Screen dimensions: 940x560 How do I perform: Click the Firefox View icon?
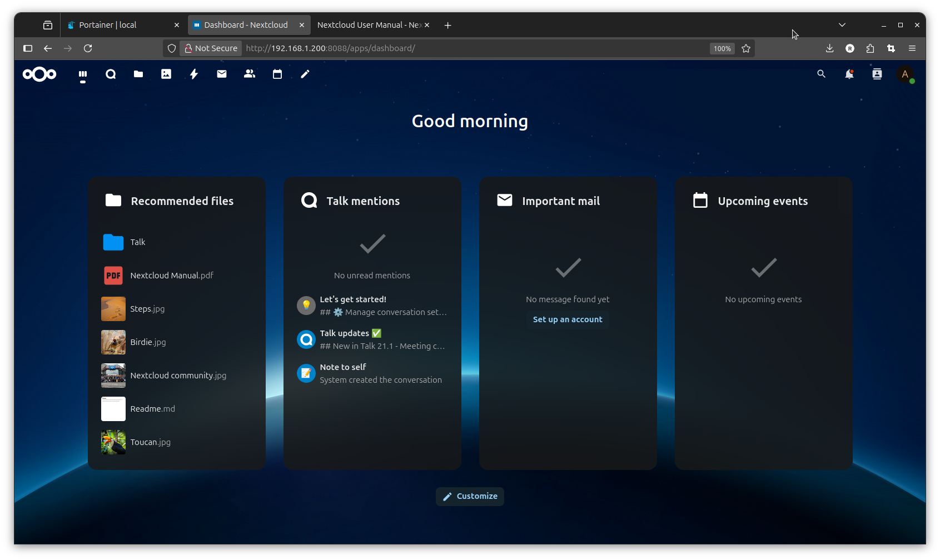(48, 25)
